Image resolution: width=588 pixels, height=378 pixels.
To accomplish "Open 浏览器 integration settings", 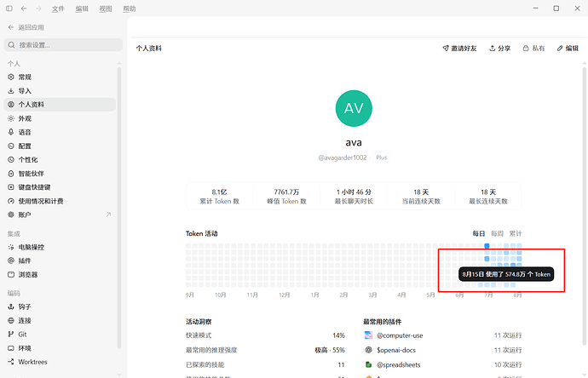I will (x=60, y=275).
